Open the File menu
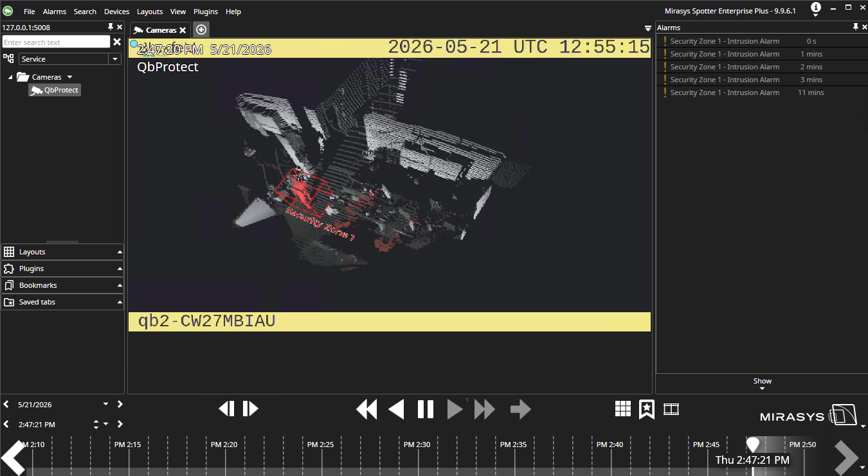This screenshot has height=476, width=868. pyautogui.click(x=30, y=12)
